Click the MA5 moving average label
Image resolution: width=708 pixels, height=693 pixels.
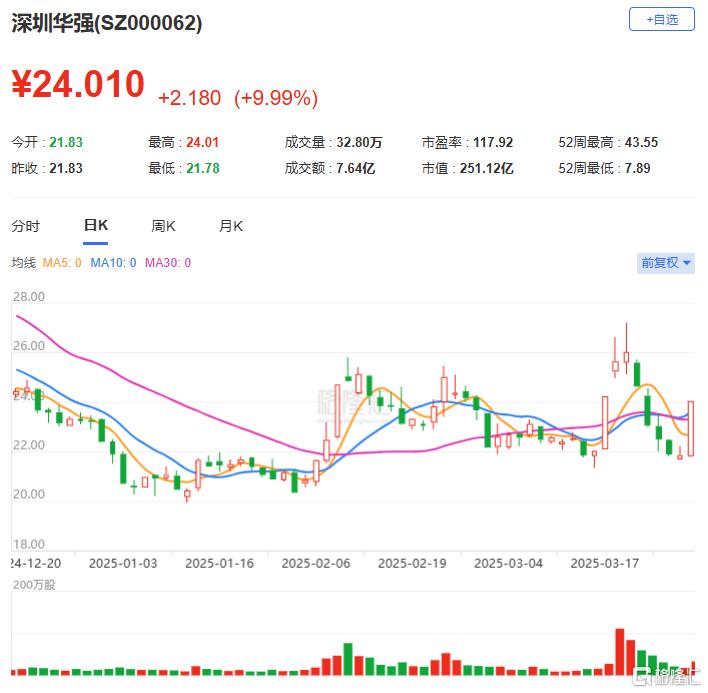coord(62,263)
